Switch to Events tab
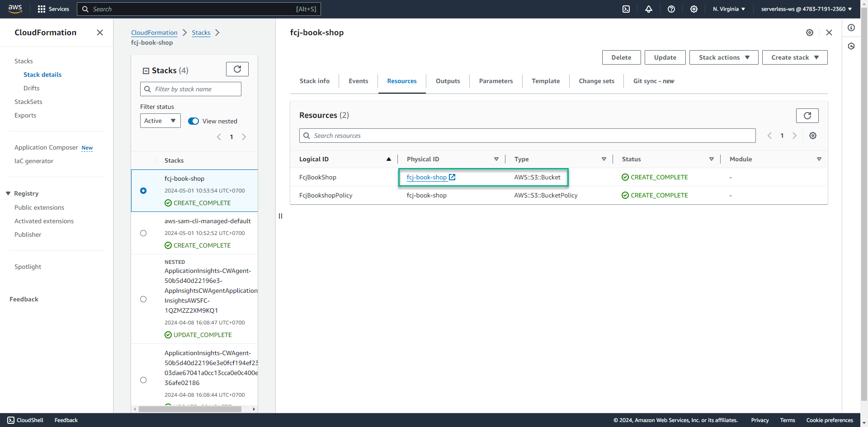Image resolution: width=868 pixels, height=427 pixels. [359, 81]
